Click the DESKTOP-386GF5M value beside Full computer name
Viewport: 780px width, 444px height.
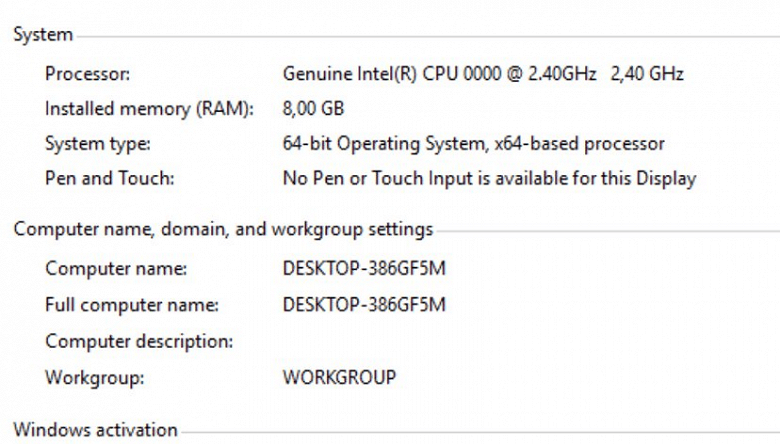[364, 305]
